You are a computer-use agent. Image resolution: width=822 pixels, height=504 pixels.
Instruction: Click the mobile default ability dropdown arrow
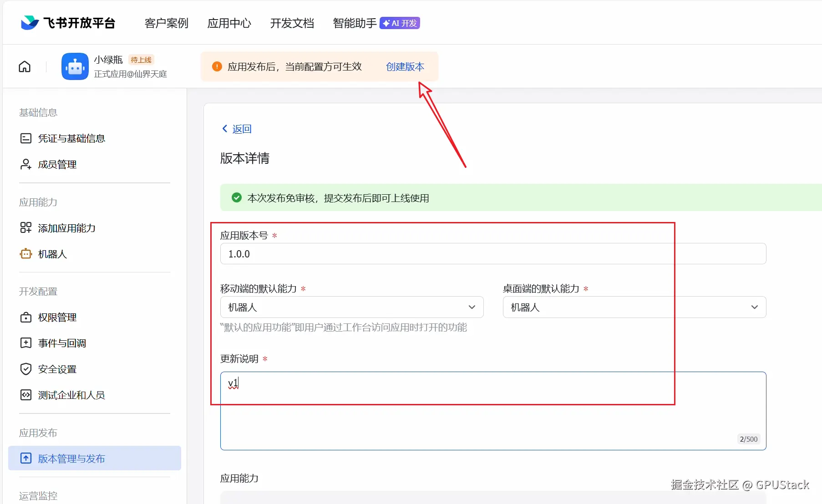click(472, 307)
